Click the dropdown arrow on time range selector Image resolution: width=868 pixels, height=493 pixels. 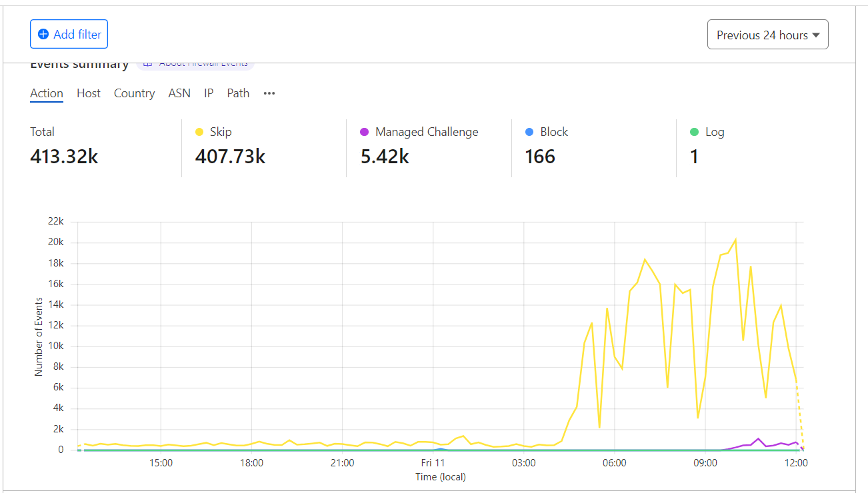[x=815, y=35]
